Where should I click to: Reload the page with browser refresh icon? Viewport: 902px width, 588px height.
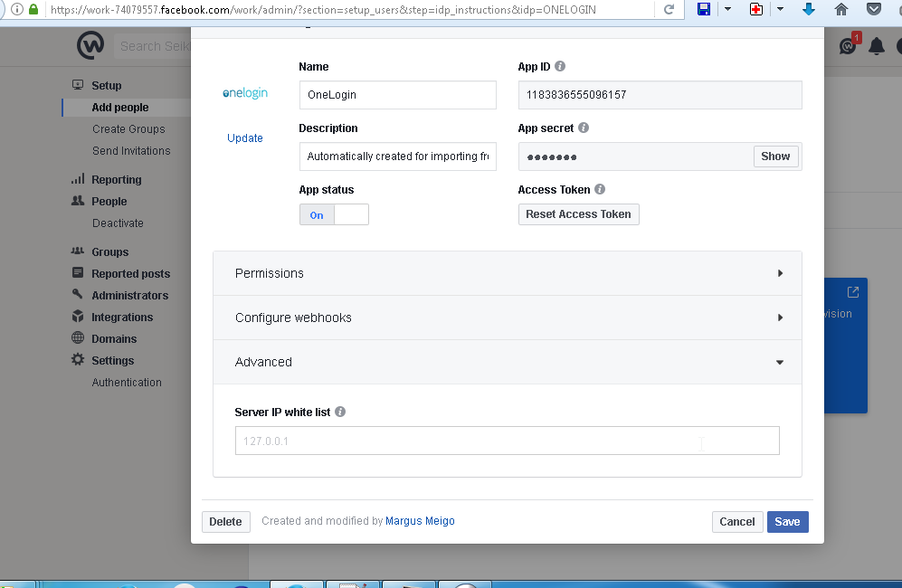click(x=669, y=10)
